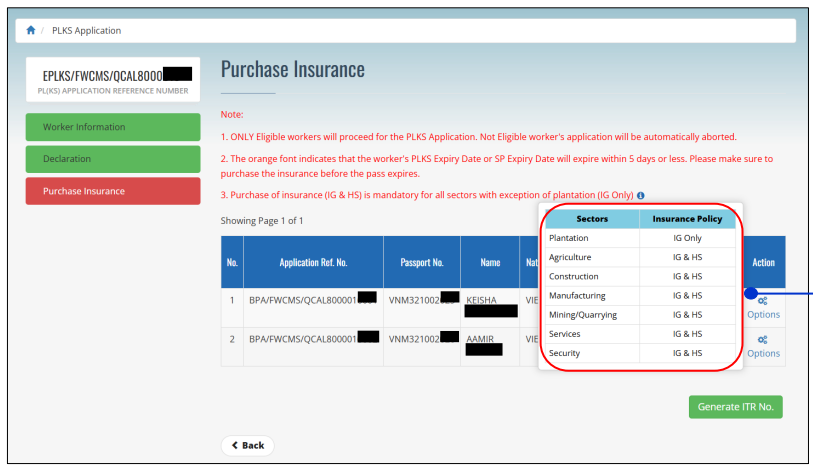Open Options for AAMIR's row
The image size is (813, 468).
(x=763, y=347)
